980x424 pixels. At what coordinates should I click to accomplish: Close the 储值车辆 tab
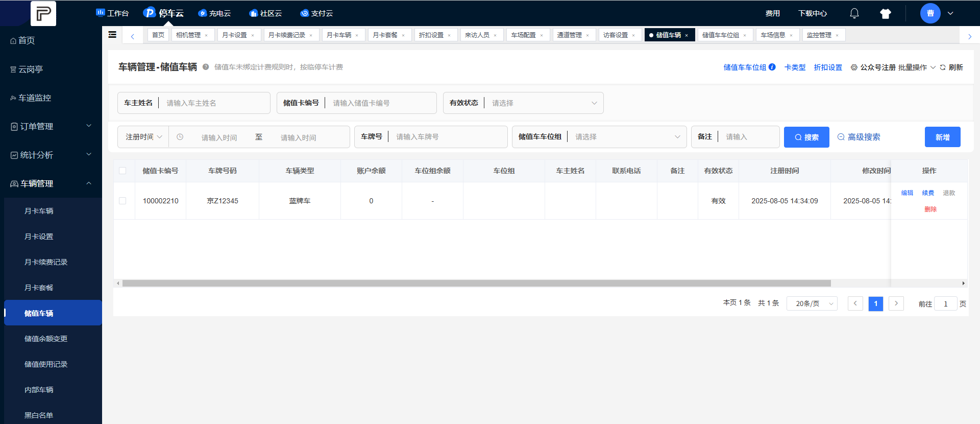(687, 35)
